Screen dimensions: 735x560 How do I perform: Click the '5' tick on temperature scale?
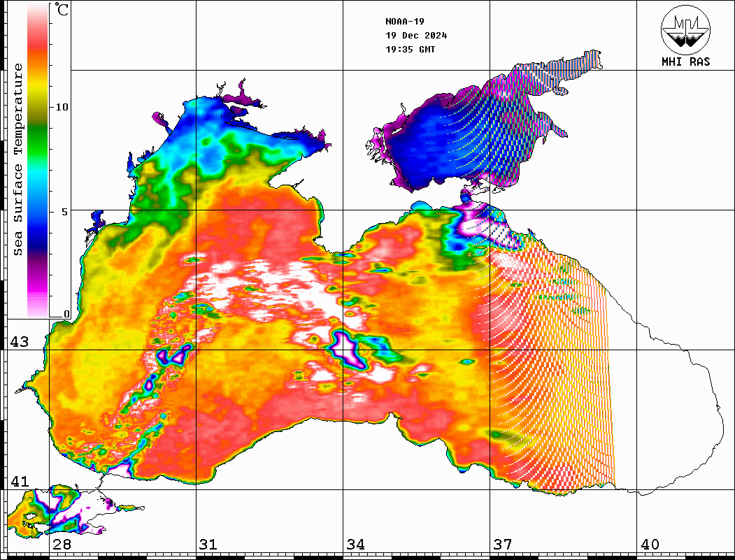click(x=64, y=212)
